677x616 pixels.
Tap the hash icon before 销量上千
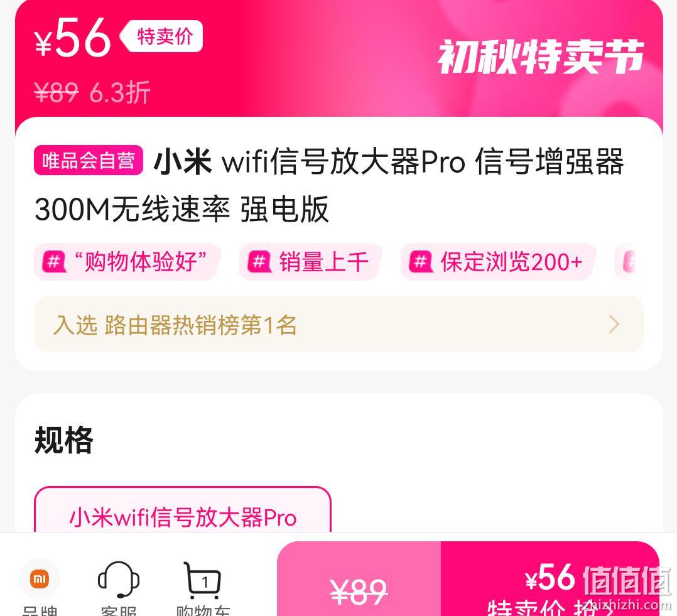coord(259,262)
